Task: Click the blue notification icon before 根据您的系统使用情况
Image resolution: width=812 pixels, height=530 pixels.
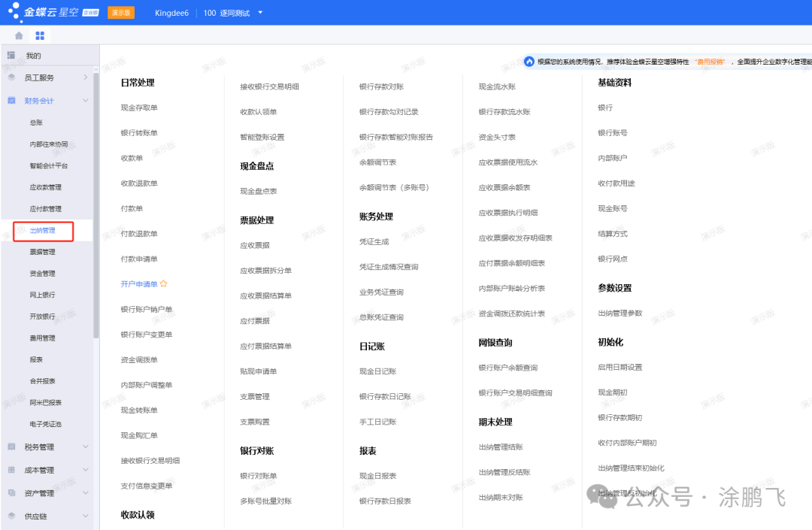Action: tap(529, 62)
